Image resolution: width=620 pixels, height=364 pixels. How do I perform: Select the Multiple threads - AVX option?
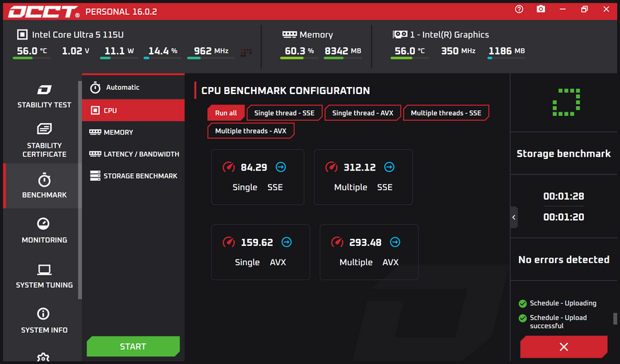[250, 131]
